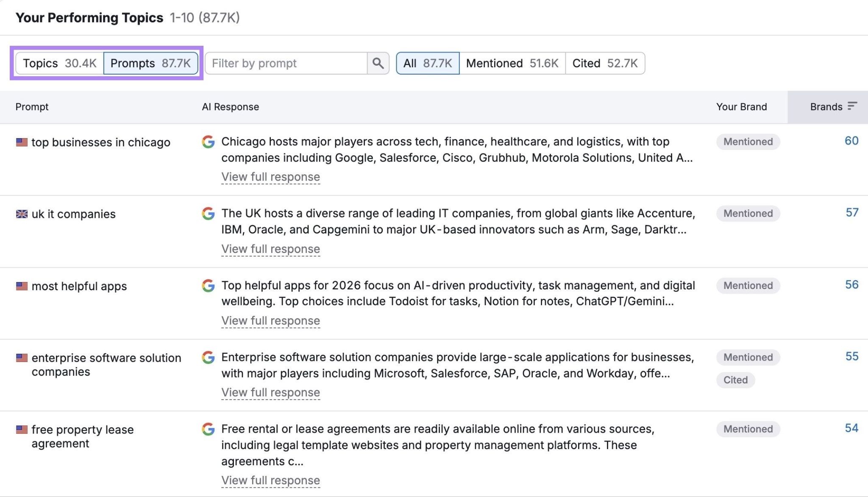
Task: Click the Google icon beside the enterprise software response
Action: click(209, 358)
